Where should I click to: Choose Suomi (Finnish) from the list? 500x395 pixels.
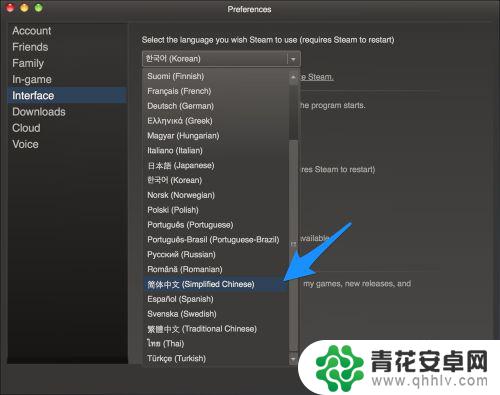216,76
